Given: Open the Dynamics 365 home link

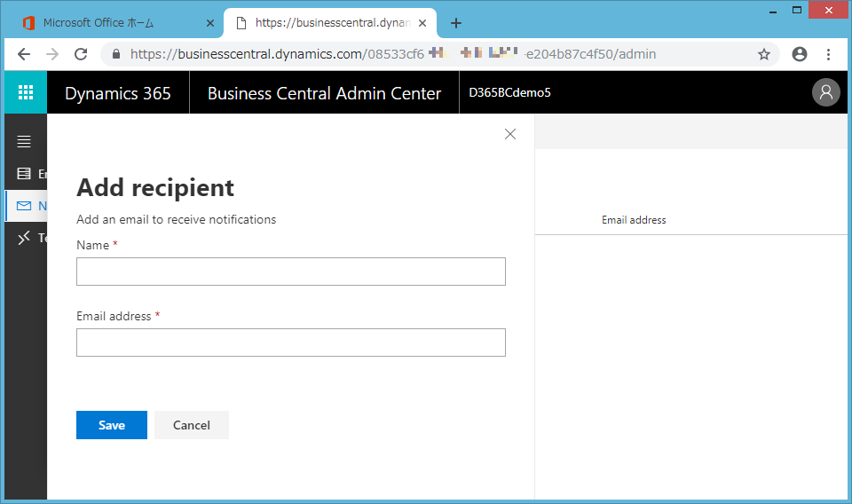Looking at the screenshot, I should click(x=118, y=93).
